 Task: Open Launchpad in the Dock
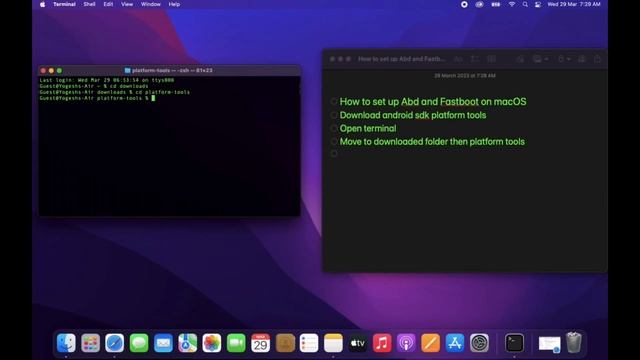(x=90, y=343)
